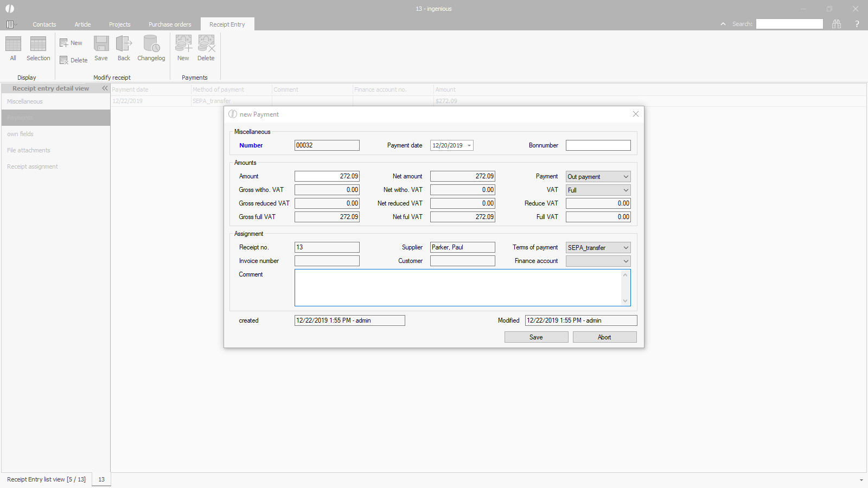Click the help question mark icon
The image size is (868, 488).
click(857, 24)
